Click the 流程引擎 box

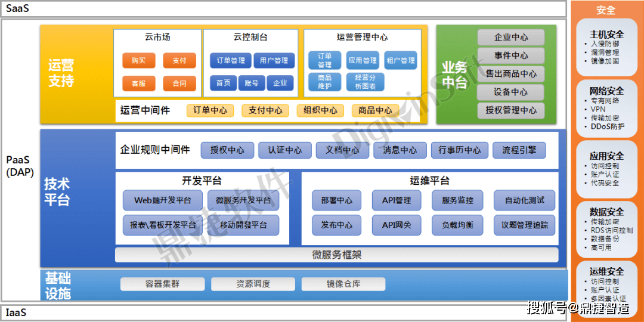point(519,150)
